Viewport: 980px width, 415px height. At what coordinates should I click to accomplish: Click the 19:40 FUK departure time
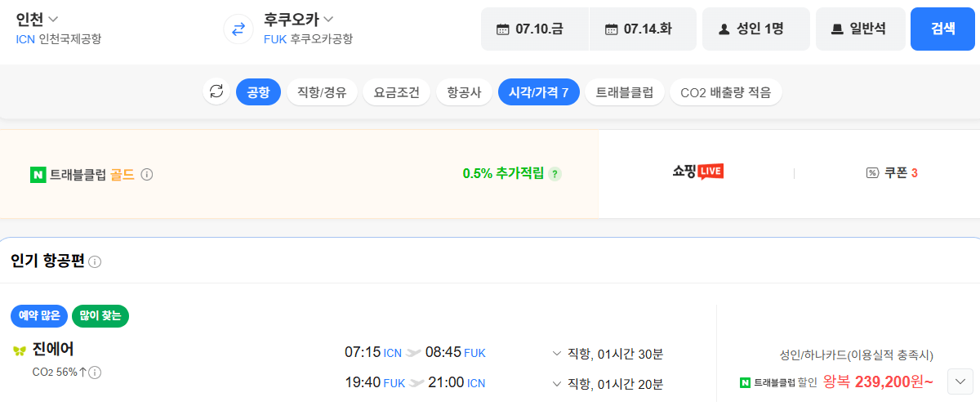click(x=376, y=382)
